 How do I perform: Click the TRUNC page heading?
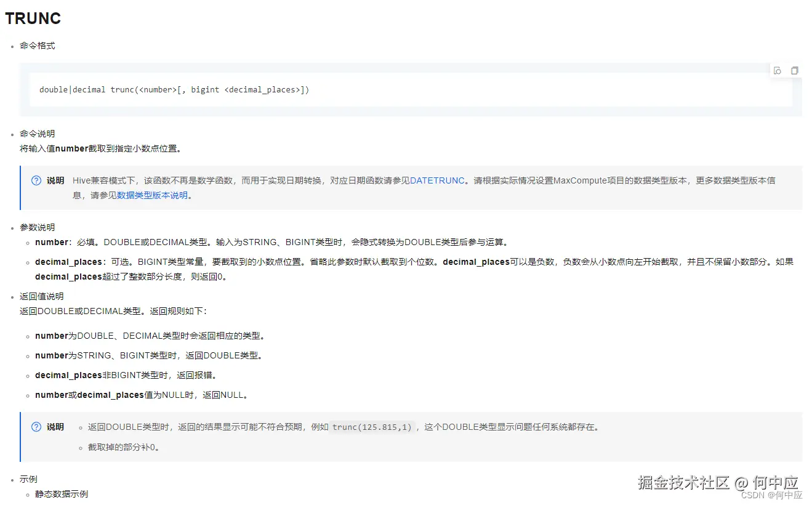pyautogui.click(x=33, y=18)
